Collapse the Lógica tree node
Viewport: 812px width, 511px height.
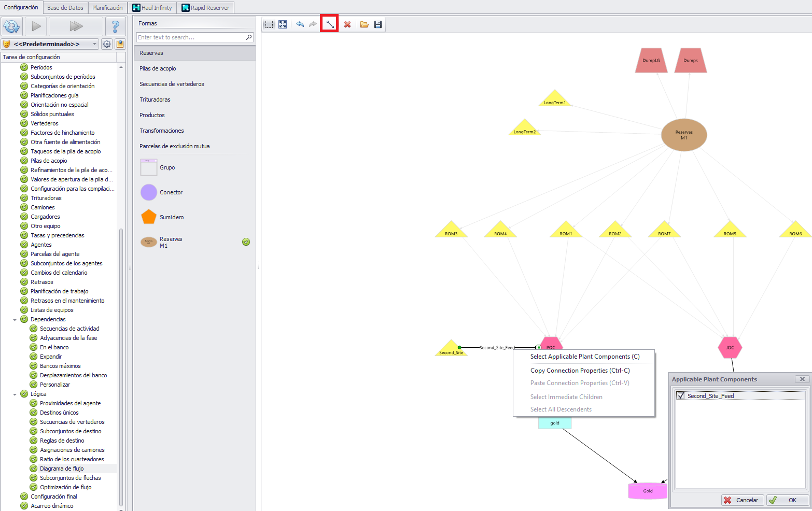tap(15, 394)
